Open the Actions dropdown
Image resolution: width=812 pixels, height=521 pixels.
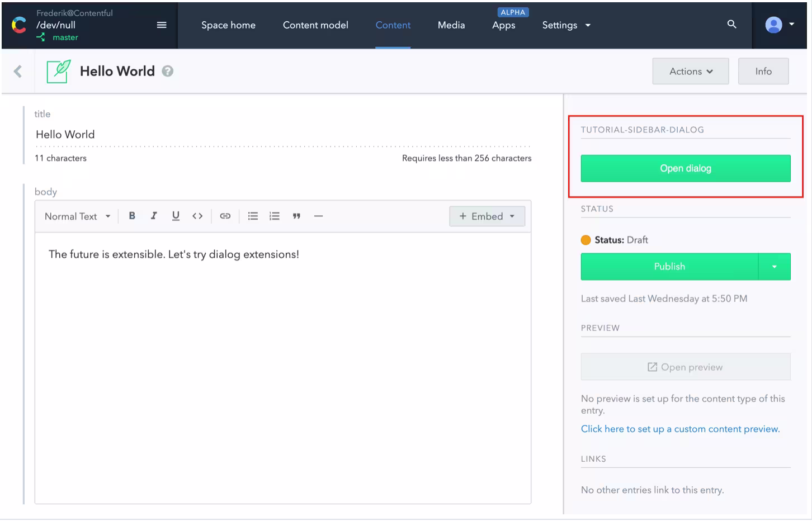[x=691, y=71]
